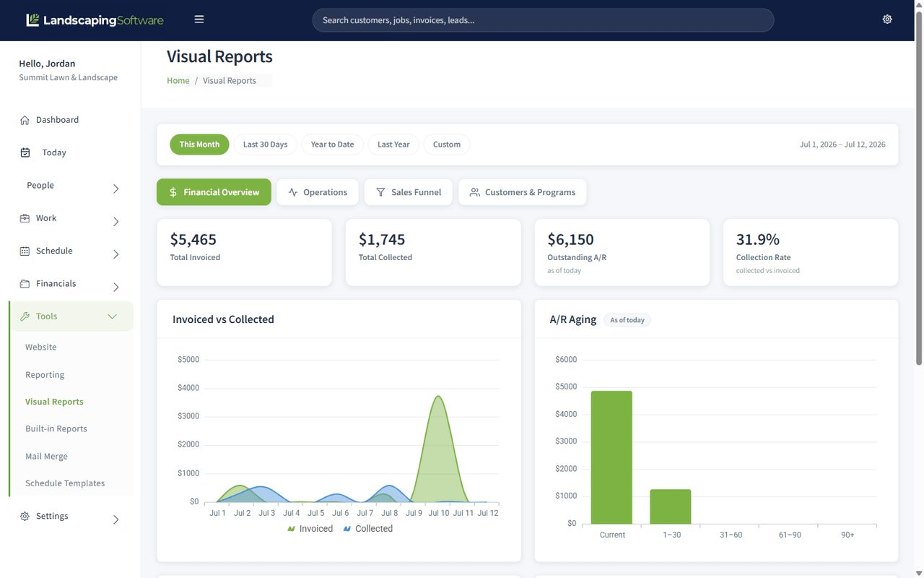The width and height of the screenshot is (924, 578).
Task: Expand the People menu chevron
Action: click(x=116, y=189)
